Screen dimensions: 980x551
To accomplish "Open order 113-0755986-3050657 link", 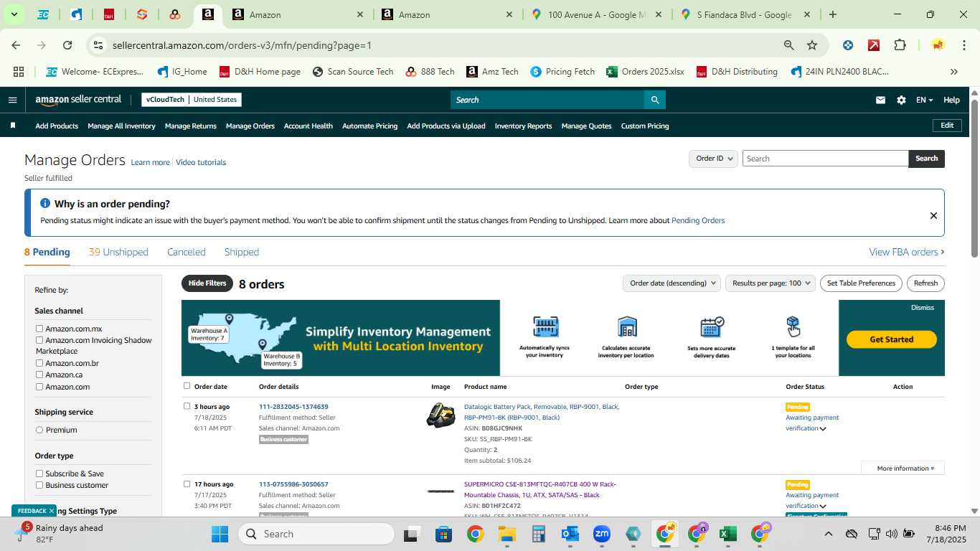I will tap(293, 484).
